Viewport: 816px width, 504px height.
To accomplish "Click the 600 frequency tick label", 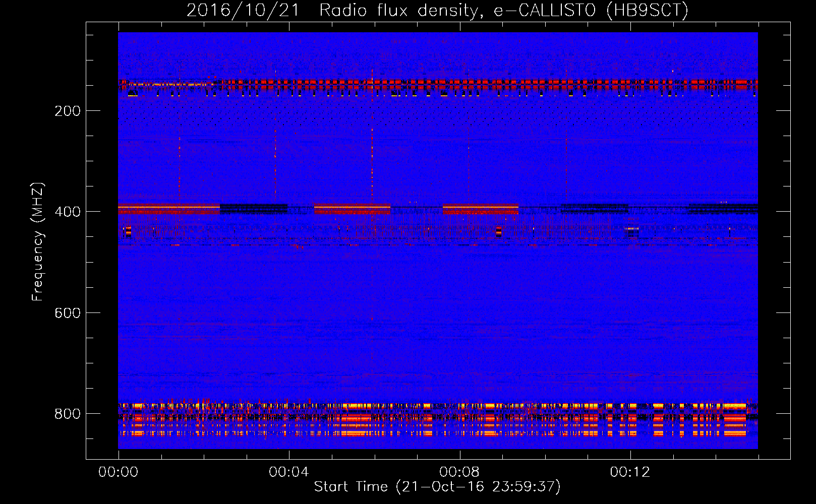I will click(68, 313).
